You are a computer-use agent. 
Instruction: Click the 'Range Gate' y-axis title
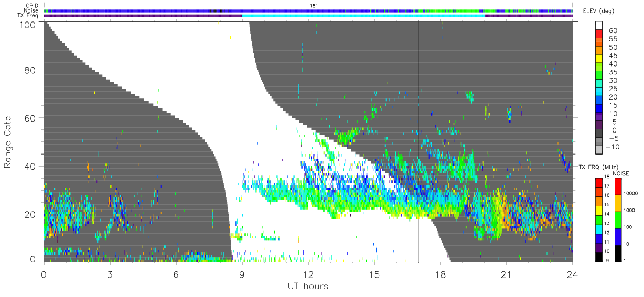pos(8,142)
